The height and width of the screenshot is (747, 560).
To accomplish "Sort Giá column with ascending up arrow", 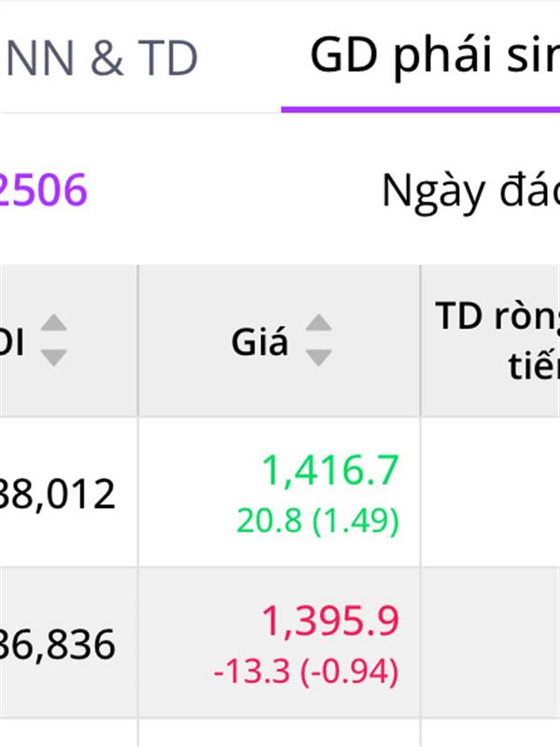I will [318, 323].
